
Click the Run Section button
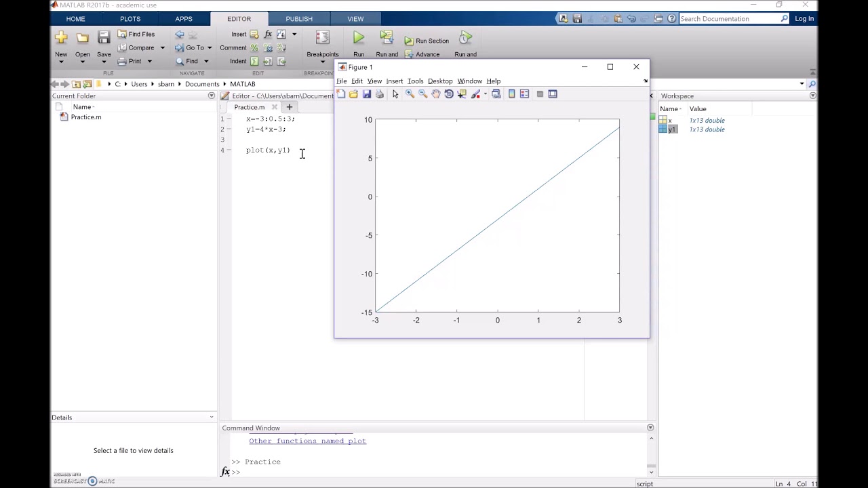pyautogui.click(x=427, y=41)
